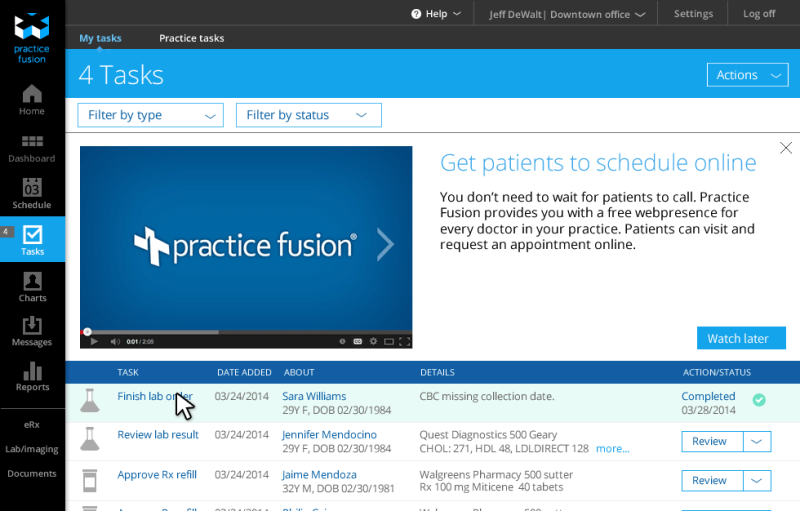800x511 pixels.
Task: Click flask icon for Review lab result
Action: (x=90, y=439)
